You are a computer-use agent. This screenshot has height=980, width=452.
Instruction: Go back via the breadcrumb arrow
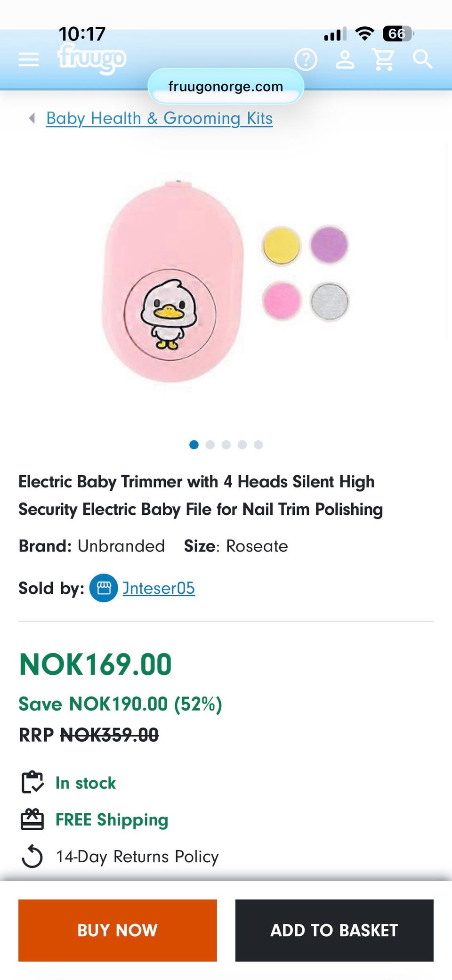pyautogui.click(x=32, y=118)
